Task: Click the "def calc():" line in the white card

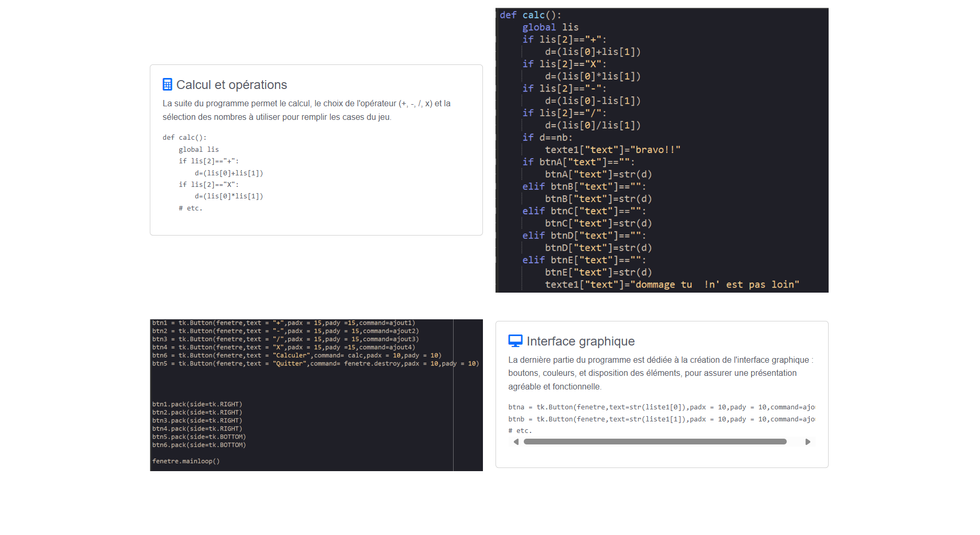Action: 184,138
